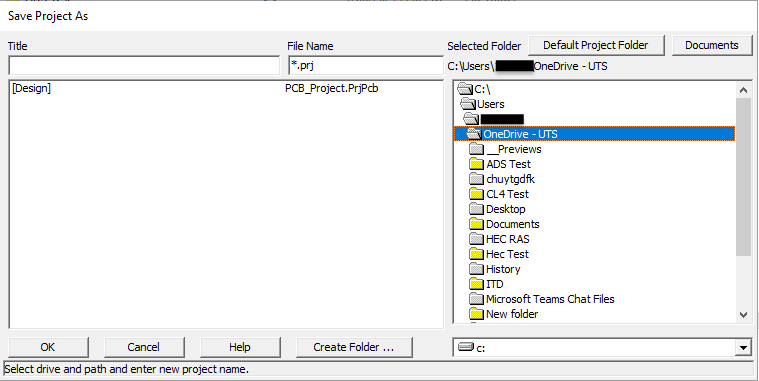Click the folder tree vertical scrollbar thumb
The width and height of the screenshot is (759, 381).
pyautogui.click(x=744, y=177)
